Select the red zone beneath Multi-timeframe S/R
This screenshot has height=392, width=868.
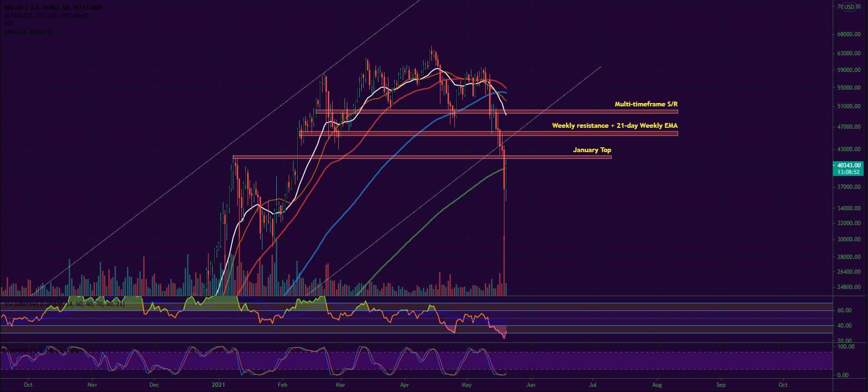[x=496, y=112]
